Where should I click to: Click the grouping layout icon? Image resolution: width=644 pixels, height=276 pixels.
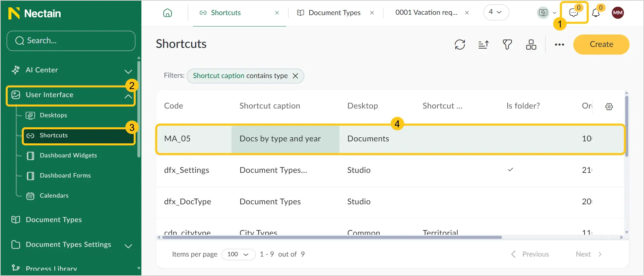531,45
